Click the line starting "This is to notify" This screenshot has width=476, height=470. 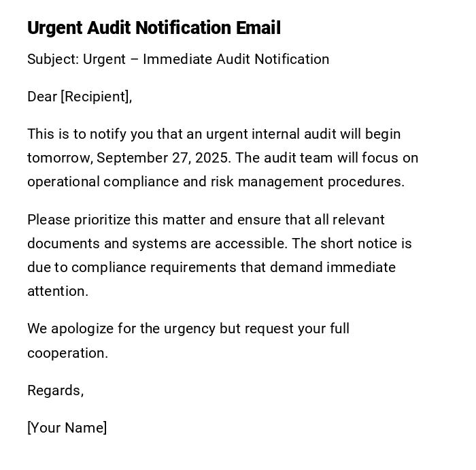tap(214, 134)
